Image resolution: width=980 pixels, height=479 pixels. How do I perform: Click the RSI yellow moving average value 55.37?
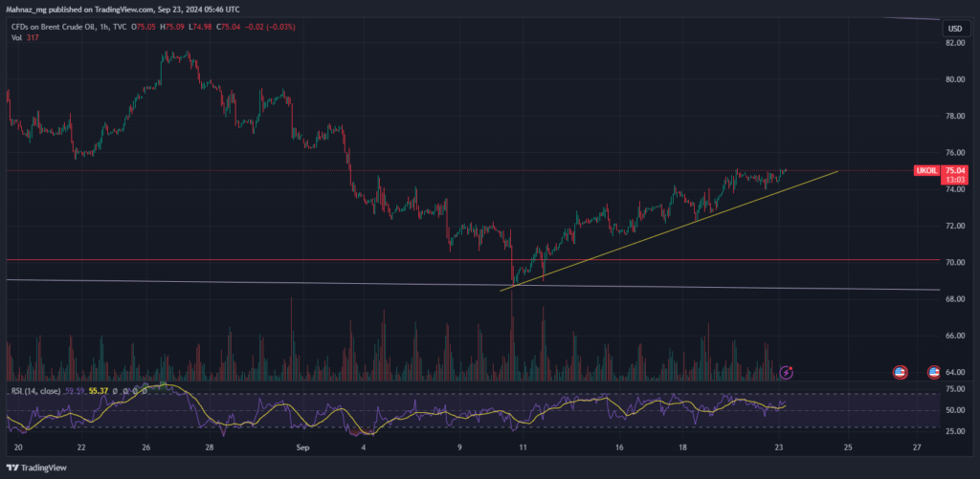[99, 391]
